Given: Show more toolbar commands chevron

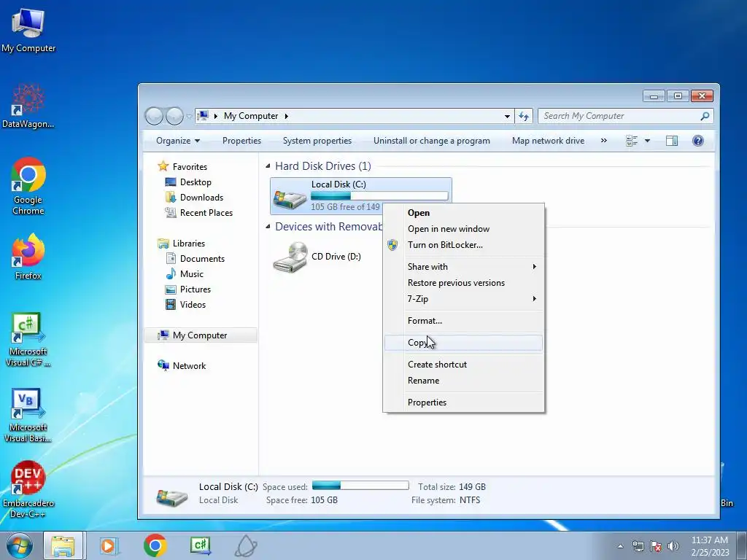Looking at the screenshot, I should (603, 141).
